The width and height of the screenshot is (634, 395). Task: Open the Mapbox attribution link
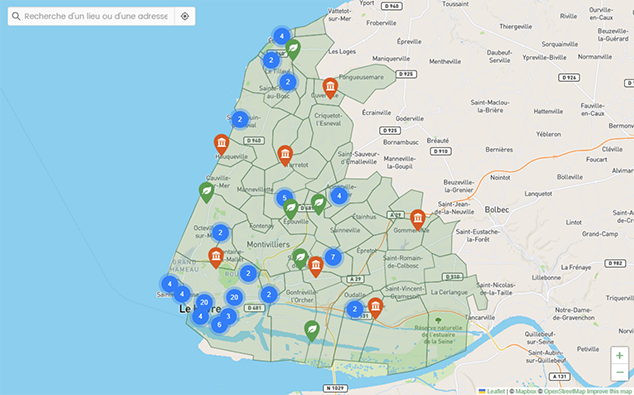(x=525, y=391)
